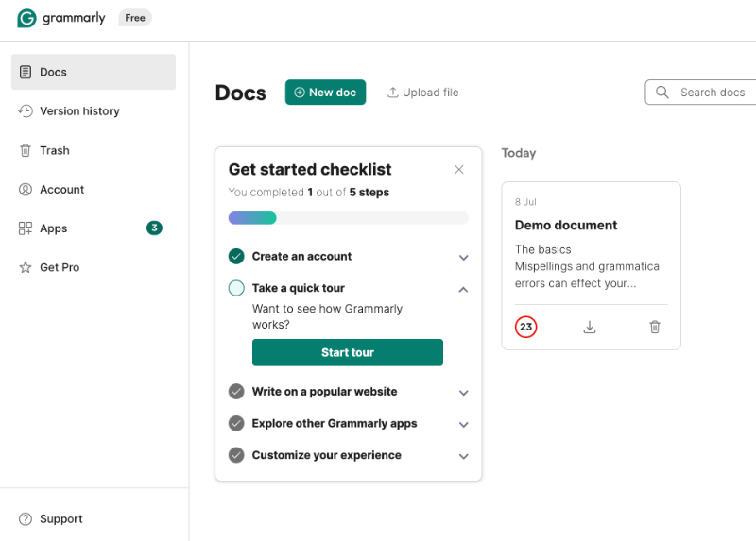Click 'Customize your experience' step label
Image resolution: width=756 pixels, height=541 pixels.
pos(326,455)
